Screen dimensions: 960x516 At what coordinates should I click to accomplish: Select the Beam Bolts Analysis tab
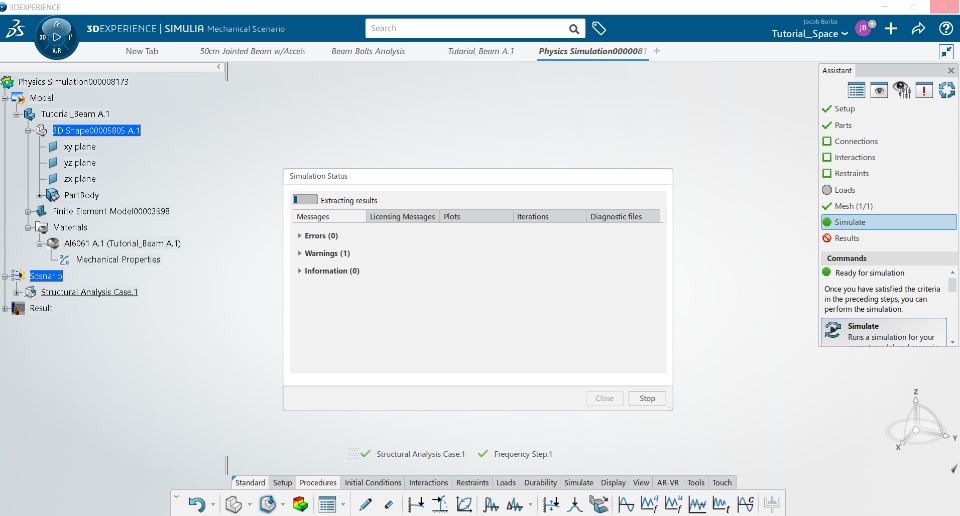click(368, 51)
